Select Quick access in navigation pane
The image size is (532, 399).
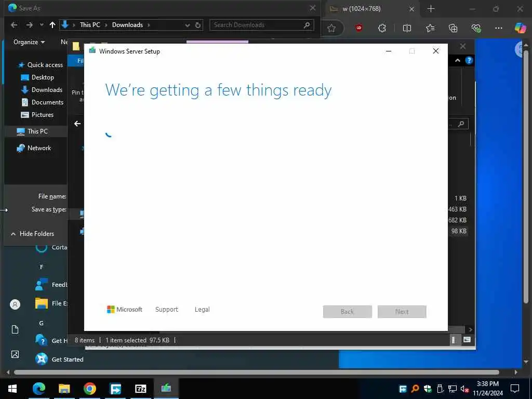click(x=41, y=65)
